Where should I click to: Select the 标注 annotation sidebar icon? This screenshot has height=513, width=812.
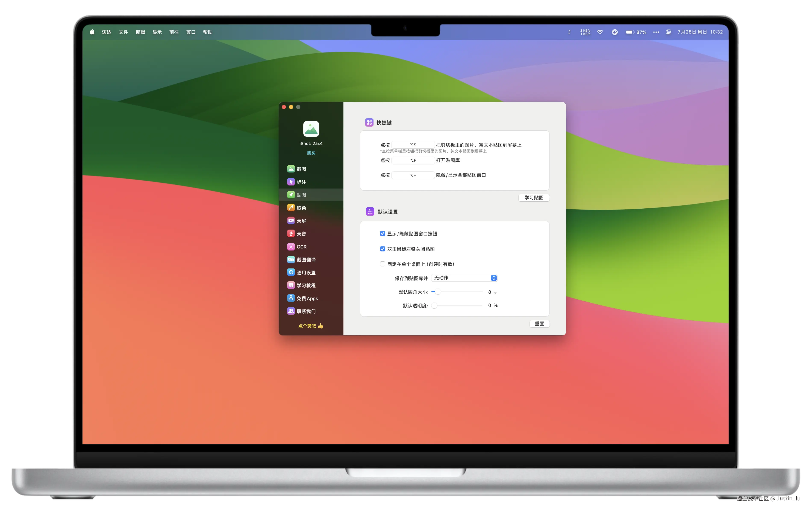pos(291,182)
